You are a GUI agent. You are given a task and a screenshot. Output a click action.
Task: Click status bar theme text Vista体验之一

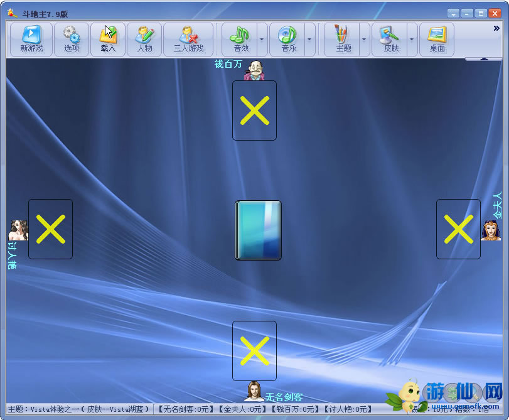point(55,409)
